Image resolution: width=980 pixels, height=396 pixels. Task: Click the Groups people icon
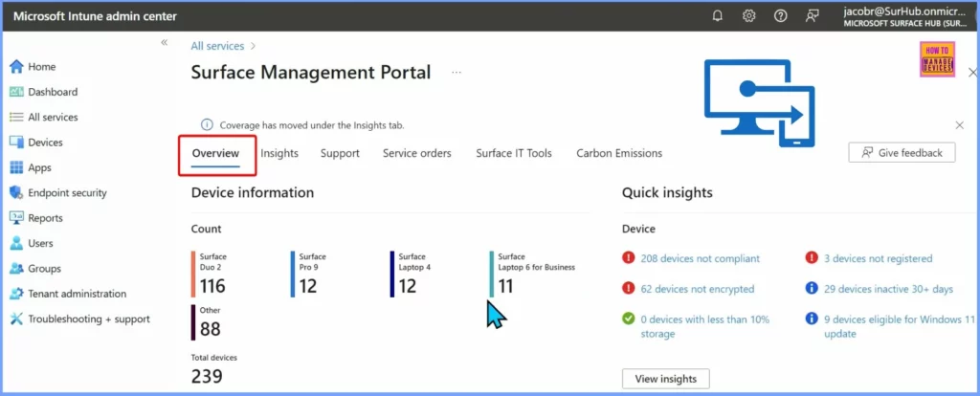16,269
